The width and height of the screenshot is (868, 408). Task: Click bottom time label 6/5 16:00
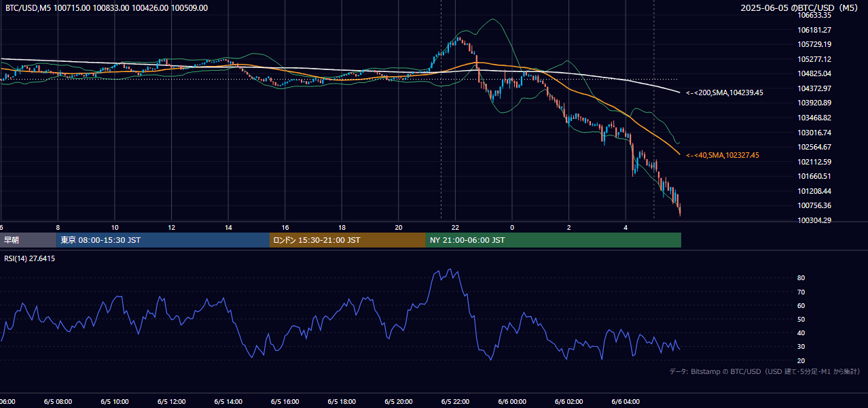tap(285, 401)
